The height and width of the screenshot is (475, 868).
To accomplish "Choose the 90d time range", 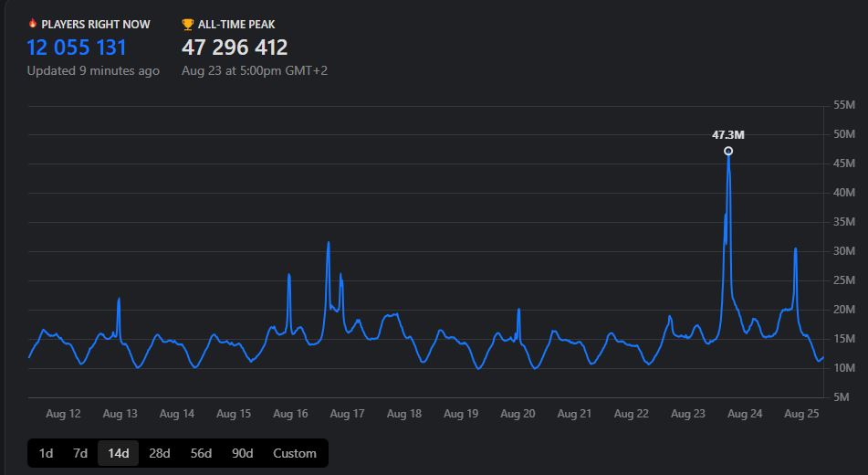I will 242,453.
